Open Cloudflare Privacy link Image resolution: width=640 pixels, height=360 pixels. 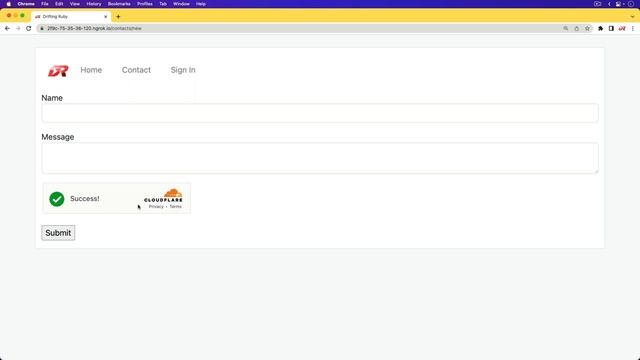156,207
